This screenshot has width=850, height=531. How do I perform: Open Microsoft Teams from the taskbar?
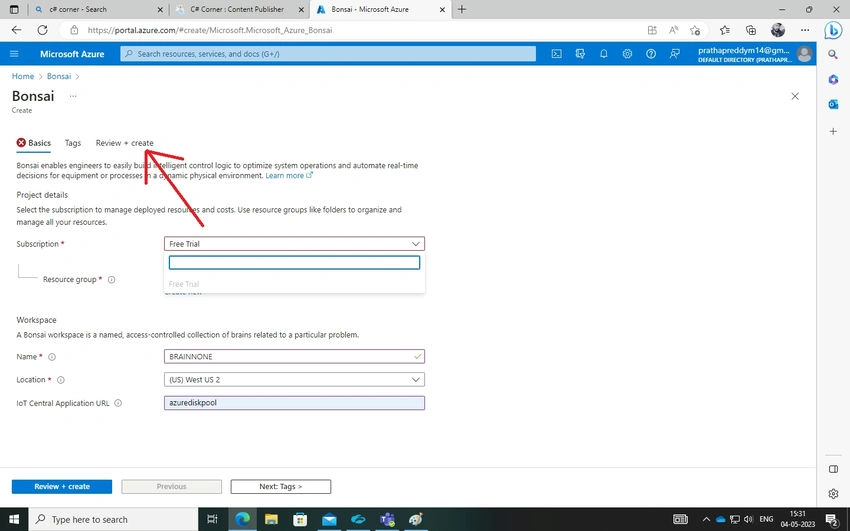point(387,519)
